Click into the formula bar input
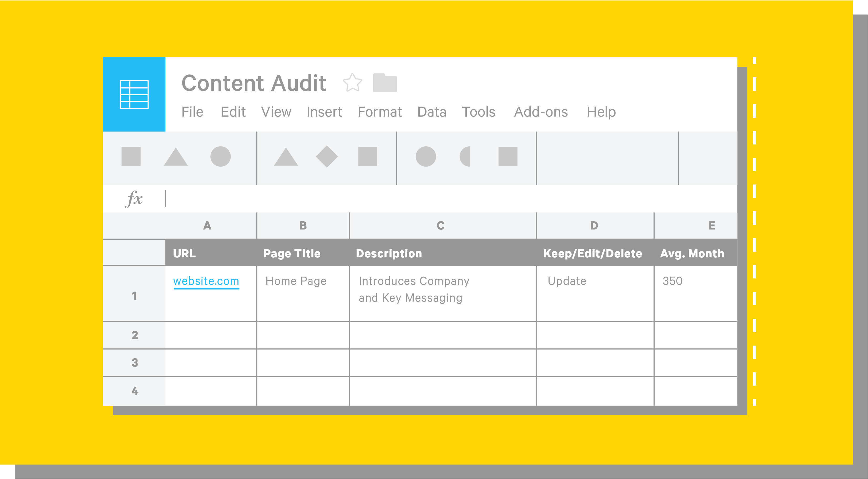Image resolution: width=868 pixels, height=479 pixels. 451,199
